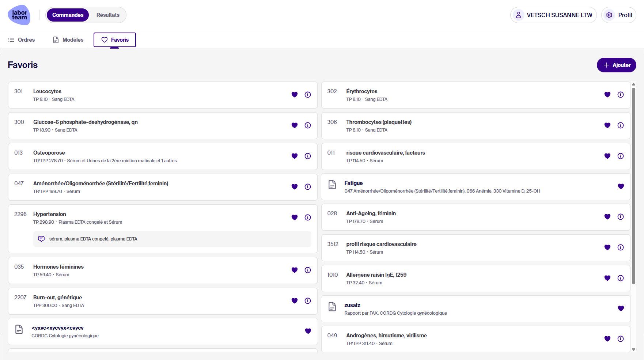
Task: Click the Fatigue template document icon
Action: tap(332, 185)
